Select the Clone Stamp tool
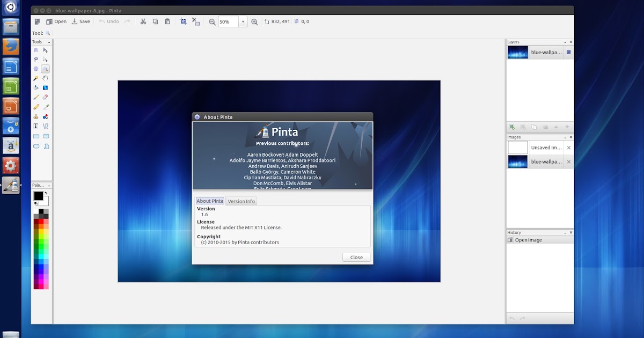Screen dimensions: 644x338 tap(36, 116)
